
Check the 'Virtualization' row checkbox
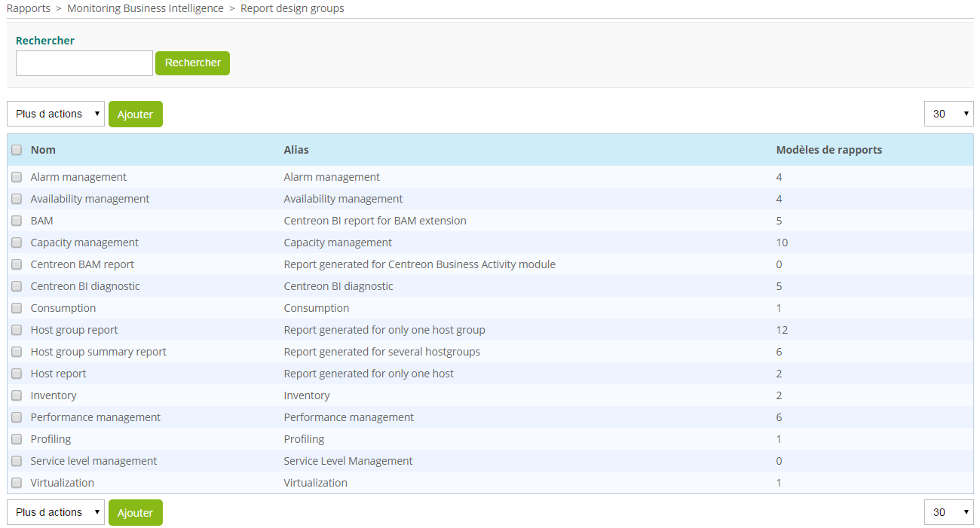click(x=17, y=482)
